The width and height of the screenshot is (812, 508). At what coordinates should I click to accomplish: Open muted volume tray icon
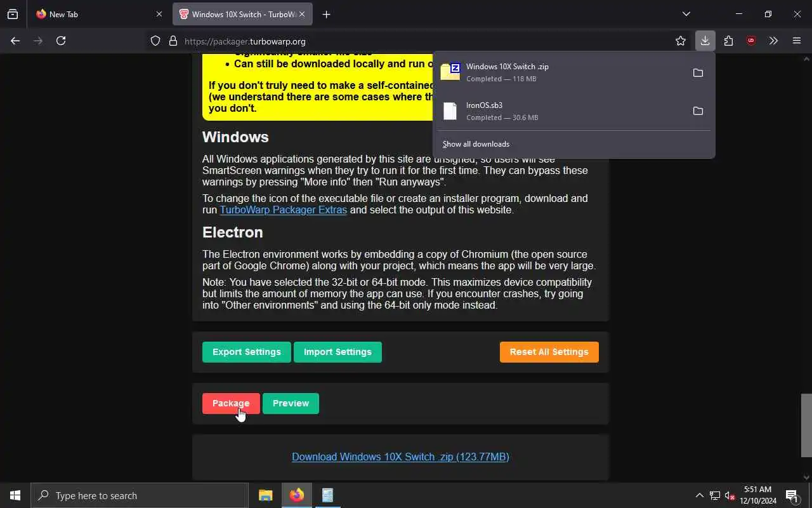pos(730,495)
